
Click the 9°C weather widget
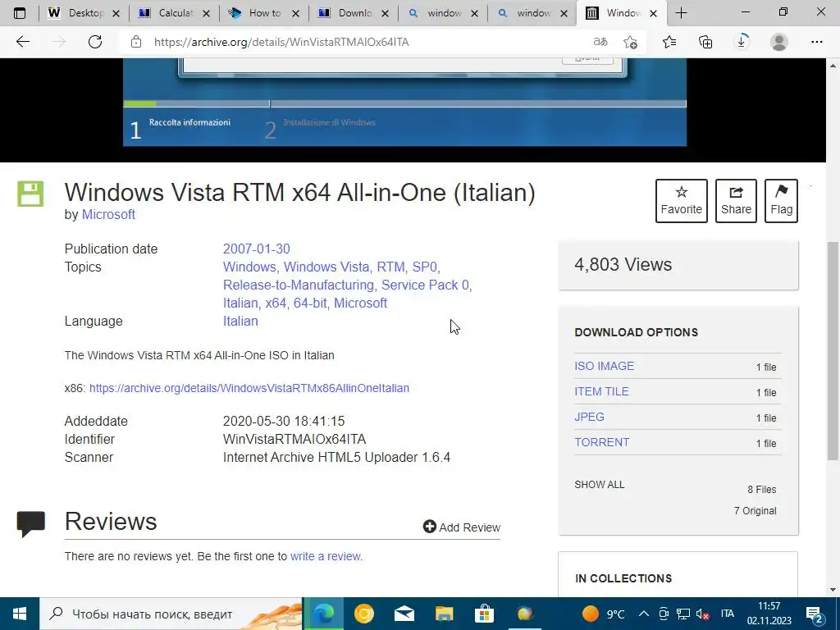click(603, 614)
